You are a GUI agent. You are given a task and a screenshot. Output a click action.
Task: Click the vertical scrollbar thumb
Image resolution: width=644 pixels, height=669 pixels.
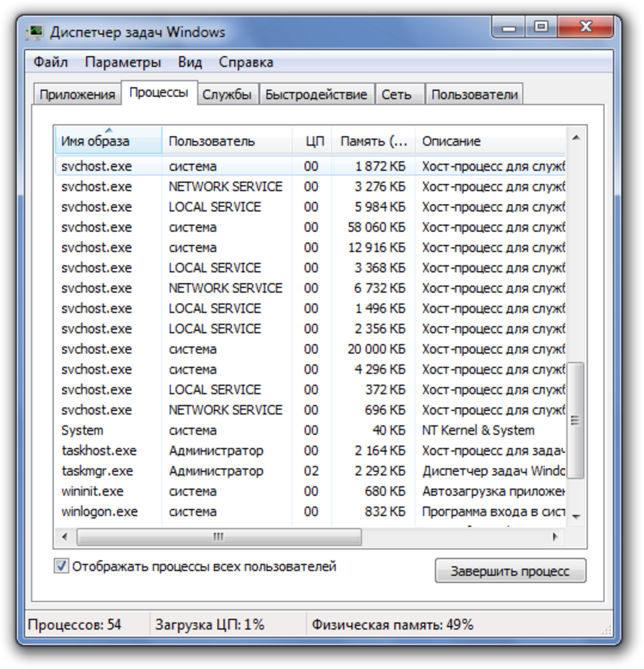point(576,420)
